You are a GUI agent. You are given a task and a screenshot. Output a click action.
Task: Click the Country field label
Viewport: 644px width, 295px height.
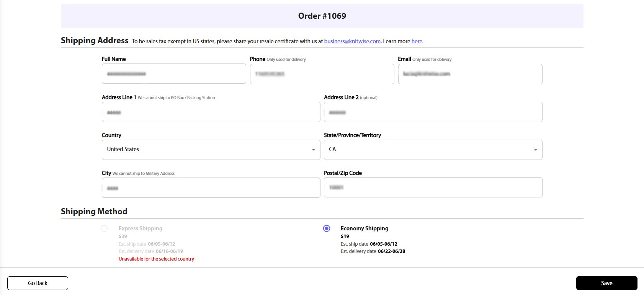(111, 135)
